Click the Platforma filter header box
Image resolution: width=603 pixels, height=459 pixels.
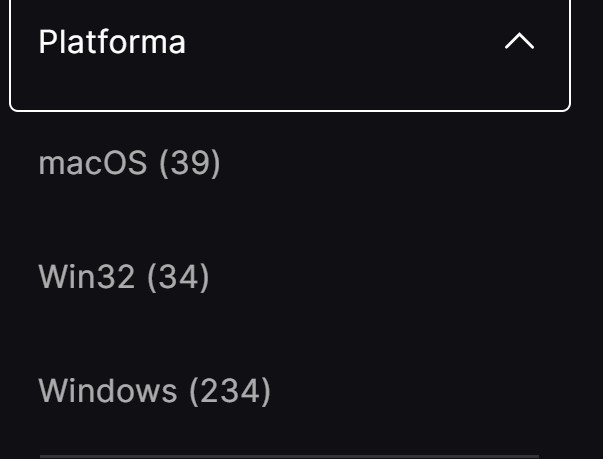[x=289, y=43]
